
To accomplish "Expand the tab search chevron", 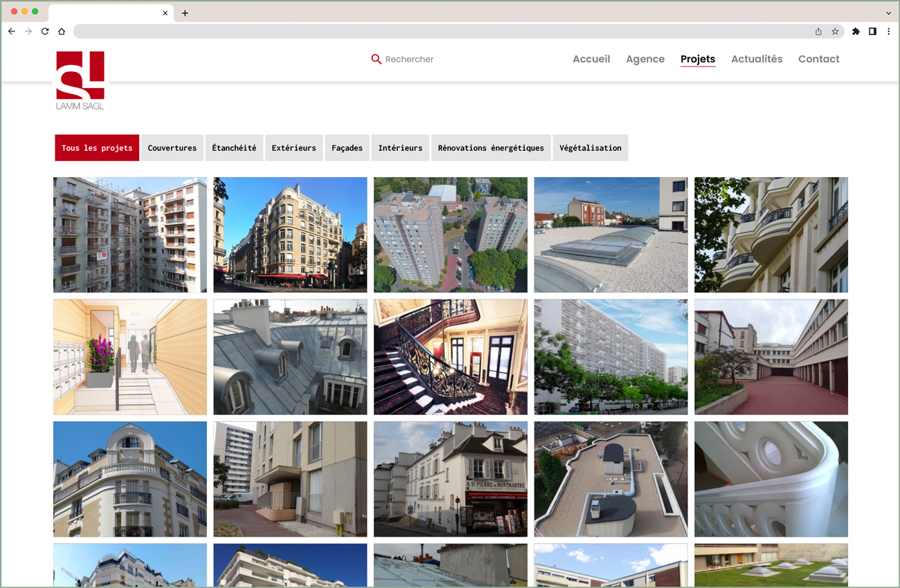I will (x=888, y=13).
